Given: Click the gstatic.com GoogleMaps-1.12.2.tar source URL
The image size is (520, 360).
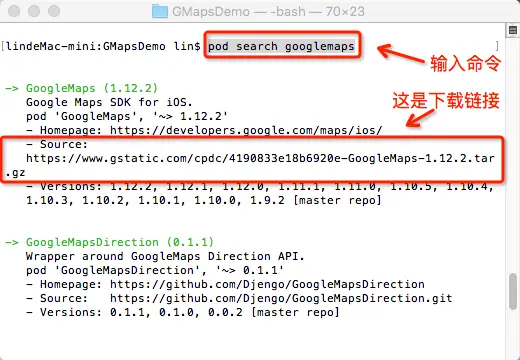Looking at the screenshot, I should click(x=260, y=158).
